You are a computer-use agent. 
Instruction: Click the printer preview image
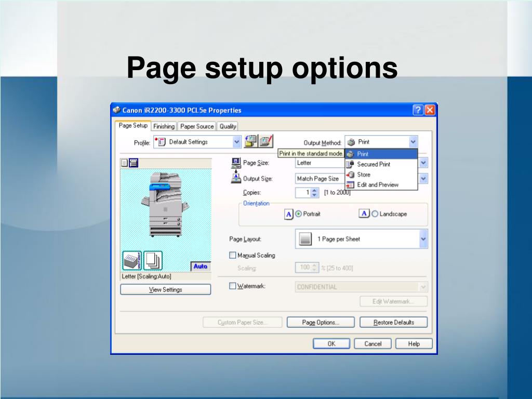coord(165,204)
